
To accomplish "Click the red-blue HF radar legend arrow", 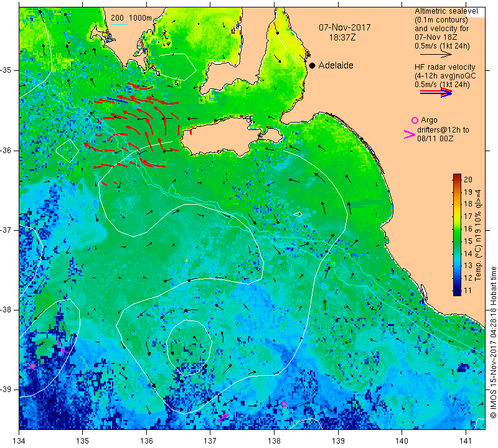I will point(436,93).
